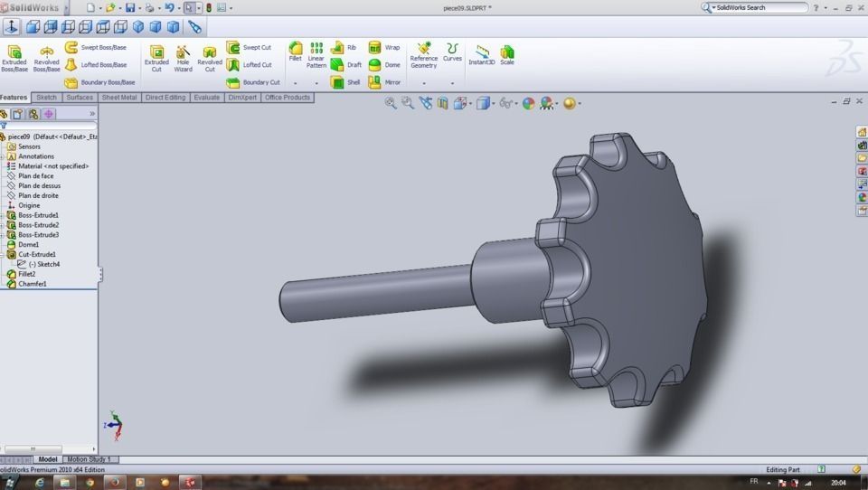Switch to the Sketch tab

point(46,98)
